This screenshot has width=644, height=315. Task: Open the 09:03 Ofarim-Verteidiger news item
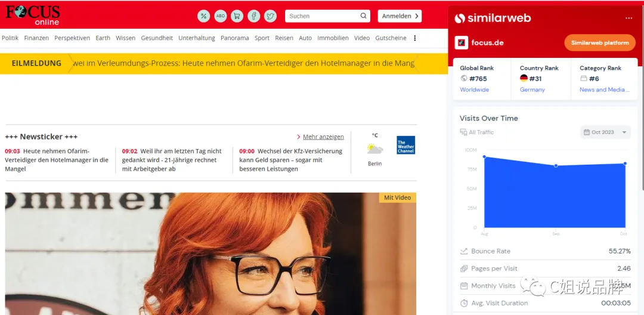[57, 160]
